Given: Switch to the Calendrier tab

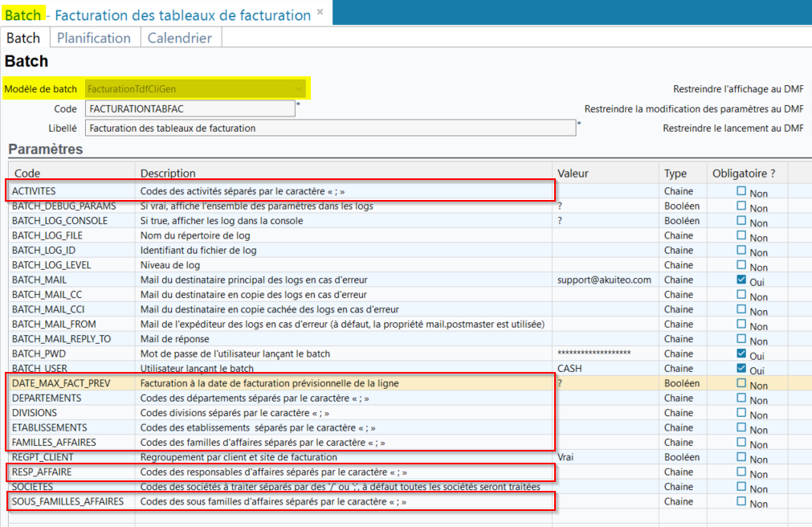Looking at the screenshot, I should pyautogui.click(x=180, y=38).
